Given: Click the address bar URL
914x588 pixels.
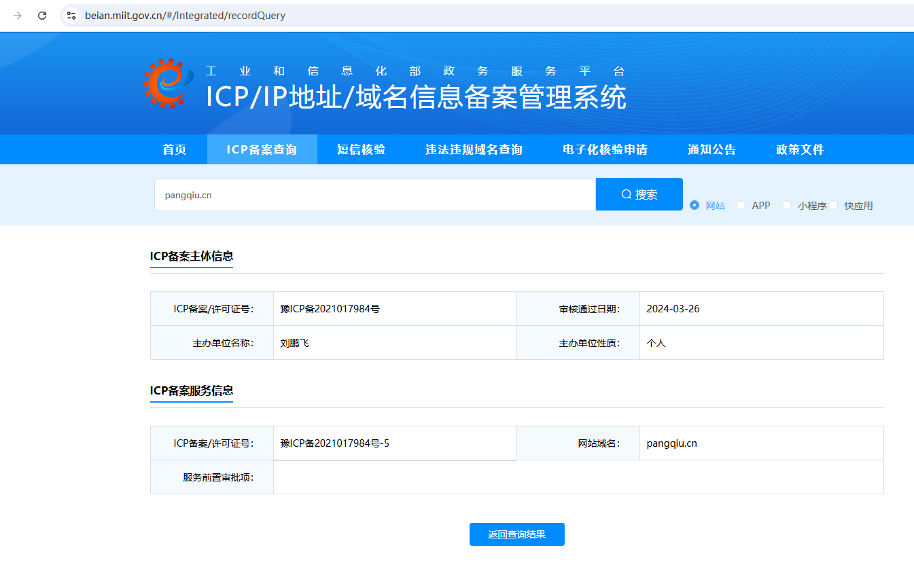Looking at the screenshot, I should [x=185, y=16].
